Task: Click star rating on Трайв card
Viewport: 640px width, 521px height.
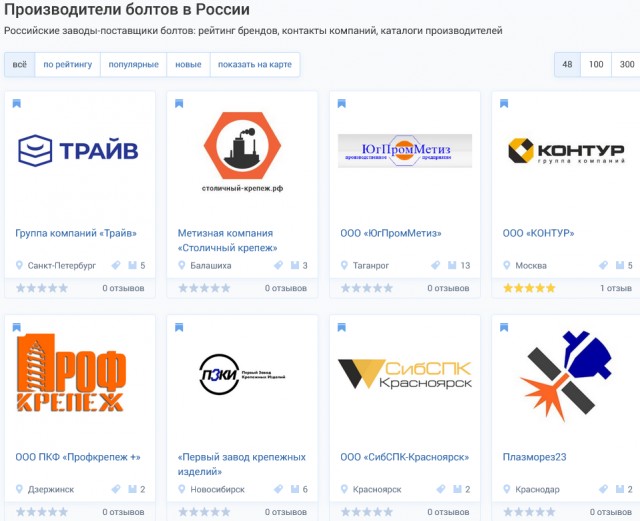Action: (42, 288)
